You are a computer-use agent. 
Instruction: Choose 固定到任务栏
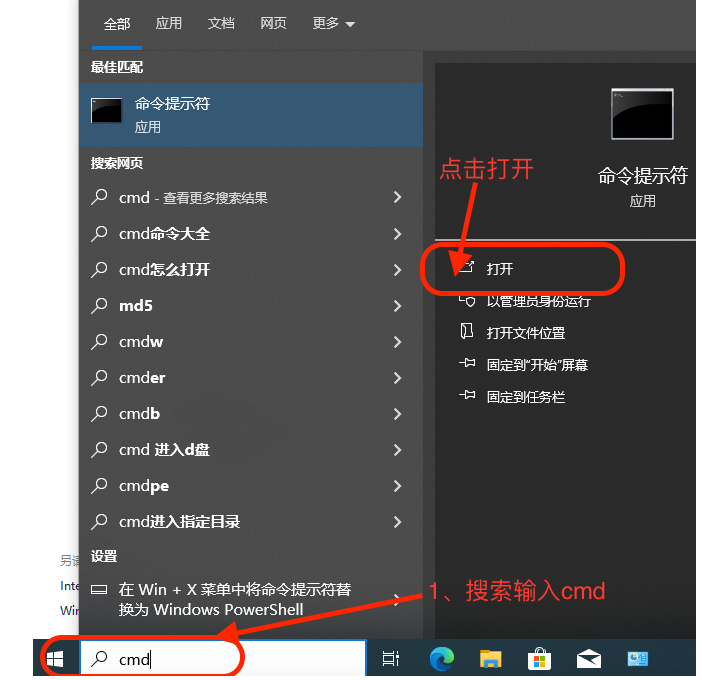(526, 397)
